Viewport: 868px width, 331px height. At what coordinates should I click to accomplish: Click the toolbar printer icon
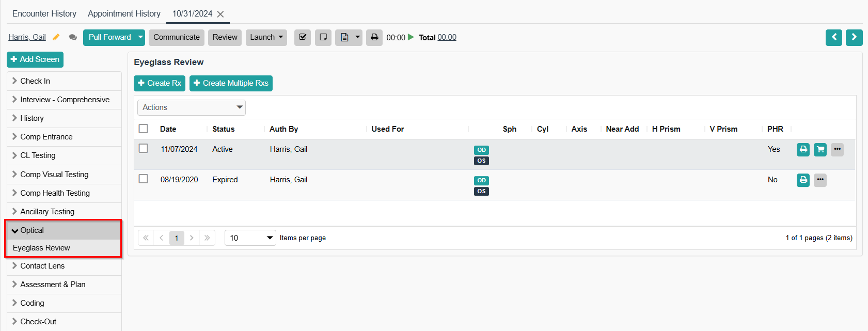point(374,37)
